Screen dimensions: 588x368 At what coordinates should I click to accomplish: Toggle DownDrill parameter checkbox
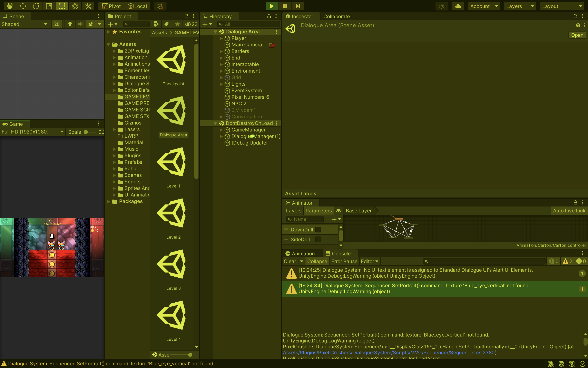[318, 230]
